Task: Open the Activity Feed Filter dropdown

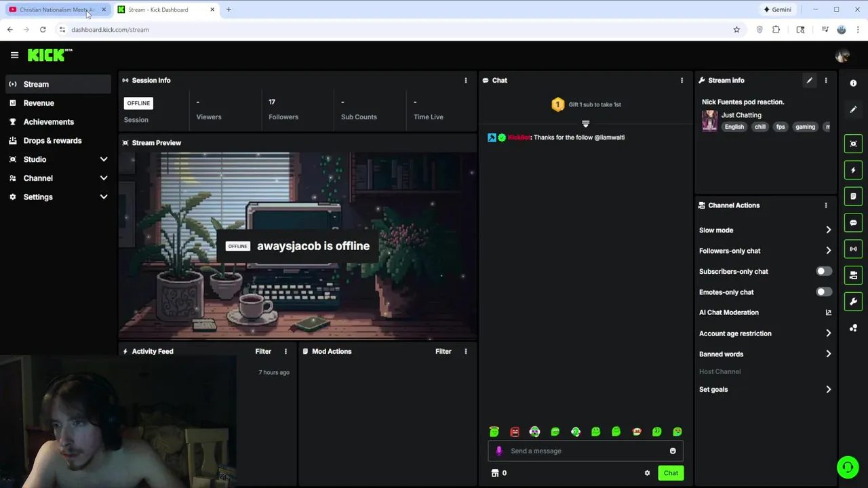Action: [263, 351]
